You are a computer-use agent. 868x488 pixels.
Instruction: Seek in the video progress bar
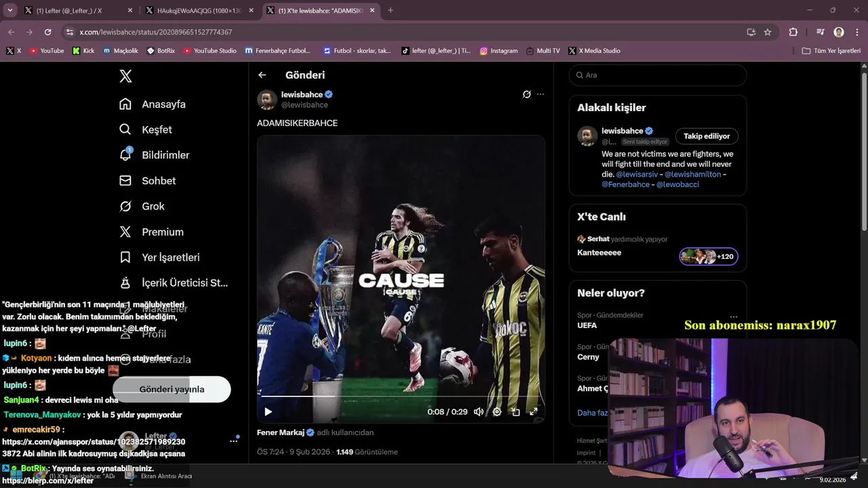(401, 396)
